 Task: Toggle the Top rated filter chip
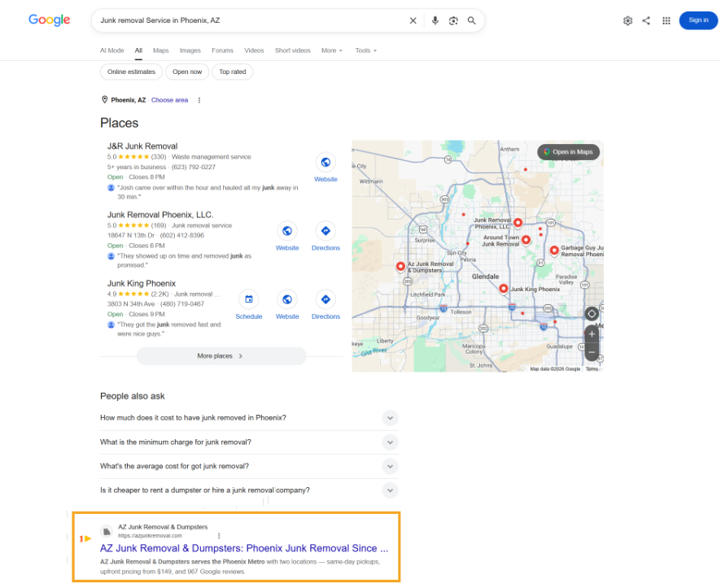coord(232,72)
